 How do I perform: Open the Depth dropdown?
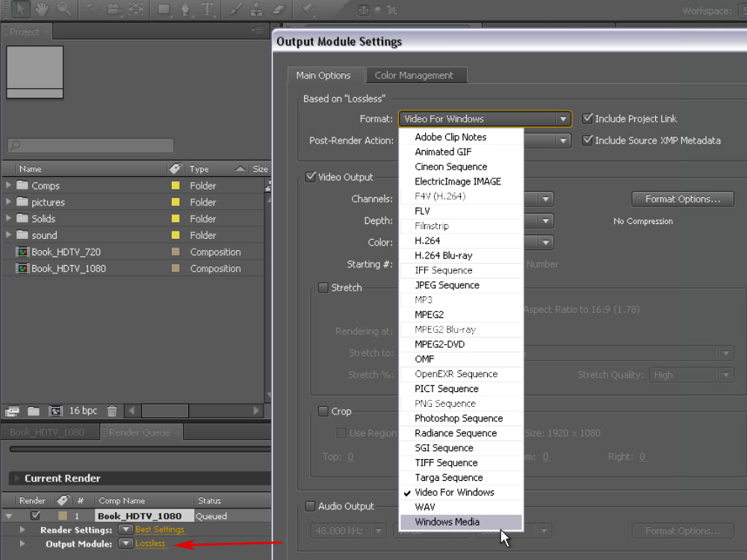click(545, 220)
